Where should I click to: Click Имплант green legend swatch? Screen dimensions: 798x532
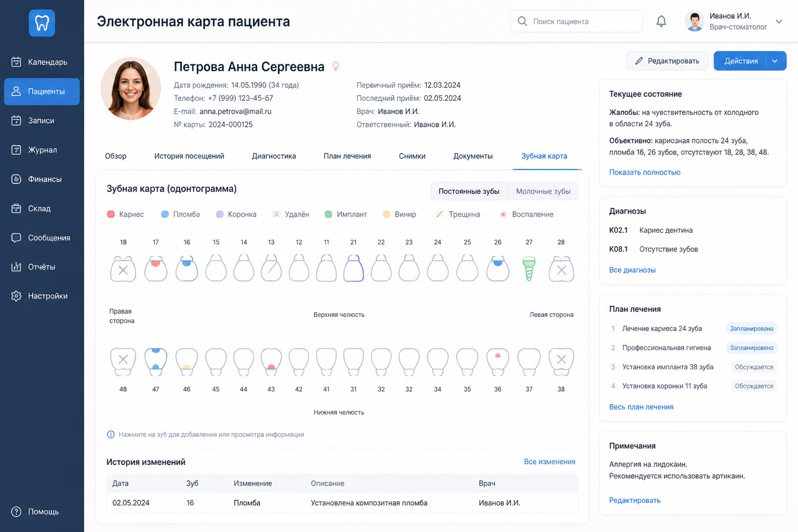[328, 214]
